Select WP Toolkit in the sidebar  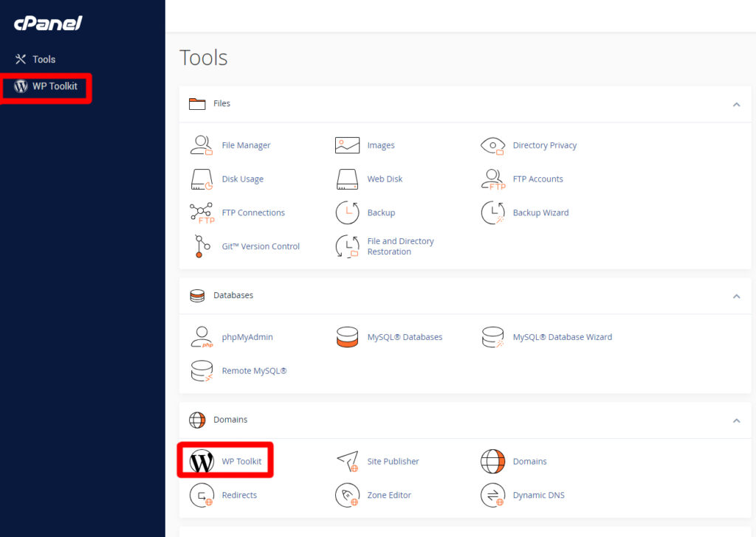coord(54,86)
